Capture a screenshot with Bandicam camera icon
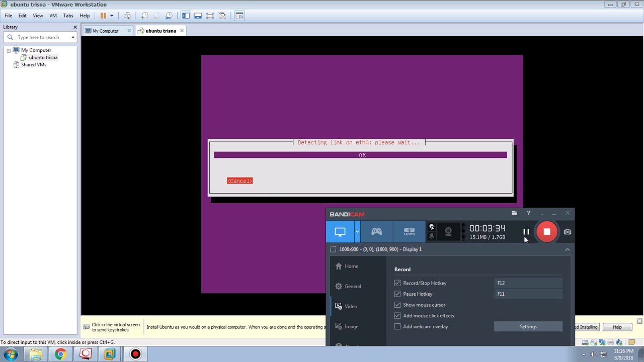644x362 pixels. pyautogui.click(x=568, y=232)
